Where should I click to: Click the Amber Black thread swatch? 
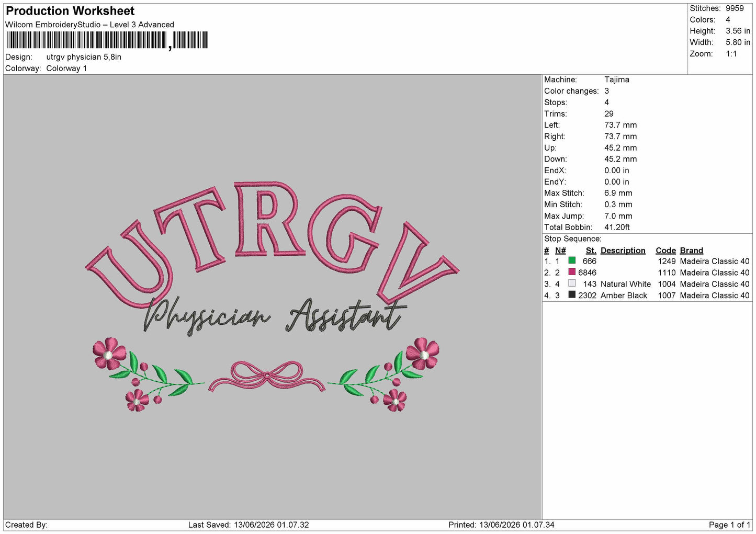pos(572,295)
